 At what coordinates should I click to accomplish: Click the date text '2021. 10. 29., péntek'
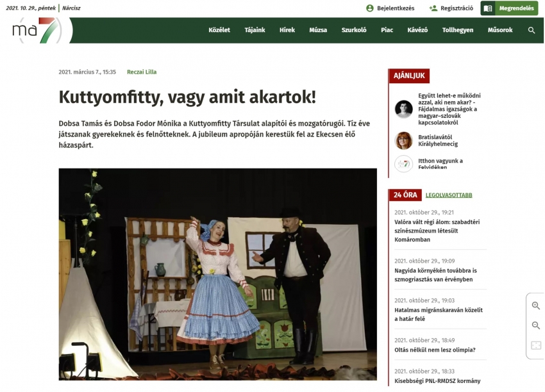(x=31, y=8)
